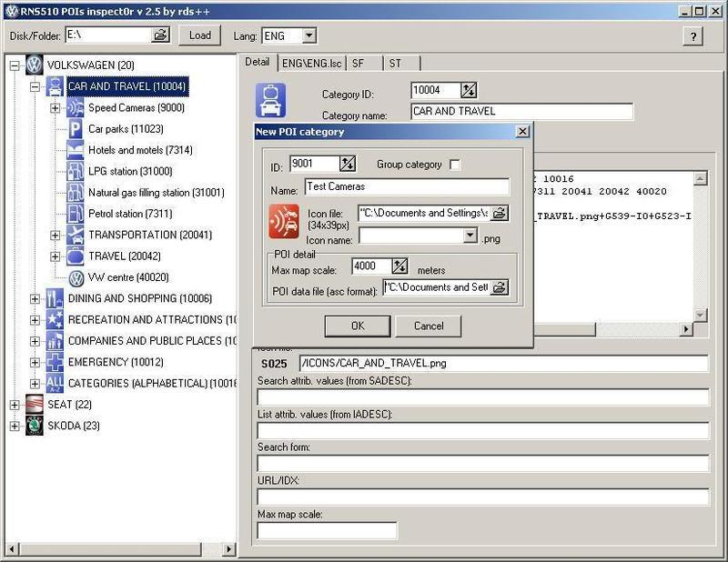Click the Categories Alphabetical ALL icon

55,384
